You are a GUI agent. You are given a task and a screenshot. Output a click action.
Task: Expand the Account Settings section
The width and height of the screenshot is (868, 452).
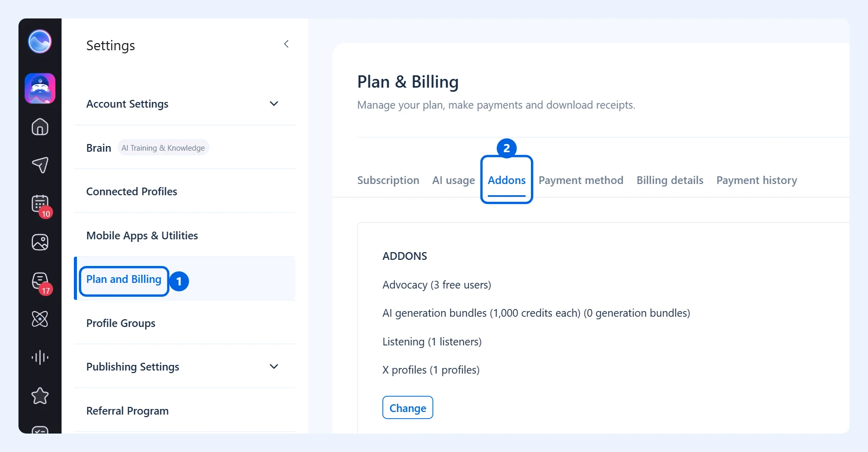point(185,104)
